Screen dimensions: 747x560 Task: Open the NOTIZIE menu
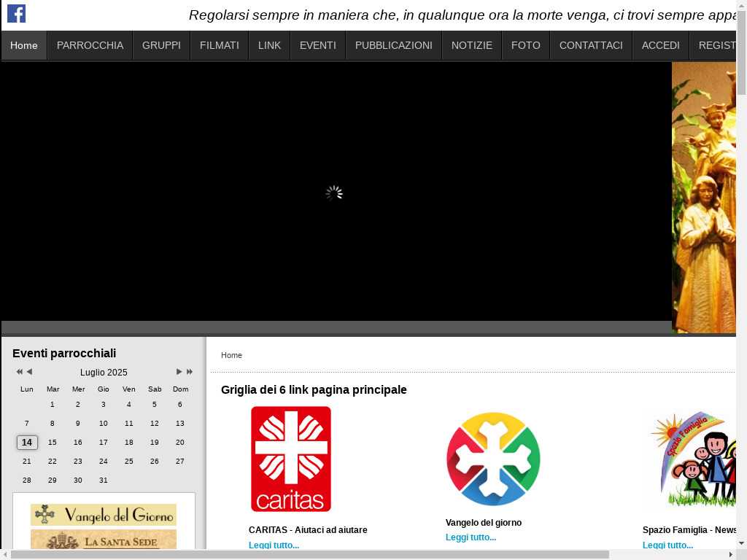click(472, 45)
